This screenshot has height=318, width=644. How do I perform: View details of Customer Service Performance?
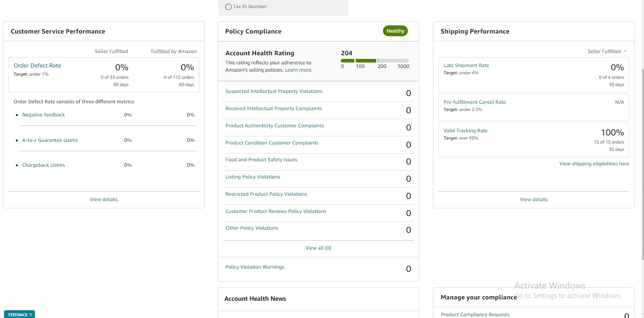pyautogui.click(x=104, y=199)
